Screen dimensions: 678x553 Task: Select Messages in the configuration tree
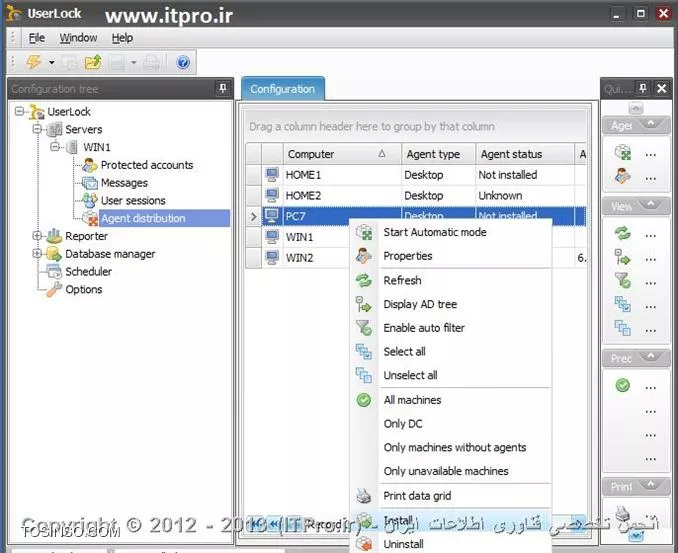[x=124, y=183]
